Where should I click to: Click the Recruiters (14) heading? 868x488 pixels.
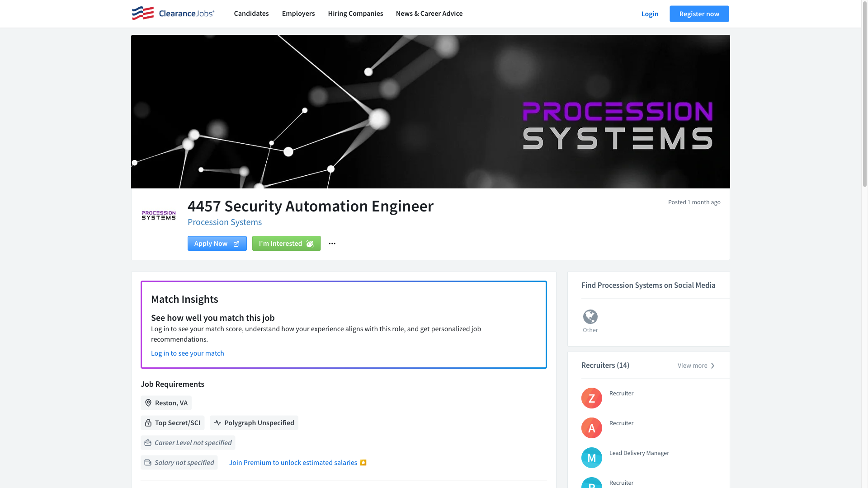click(x=605, y=365)
